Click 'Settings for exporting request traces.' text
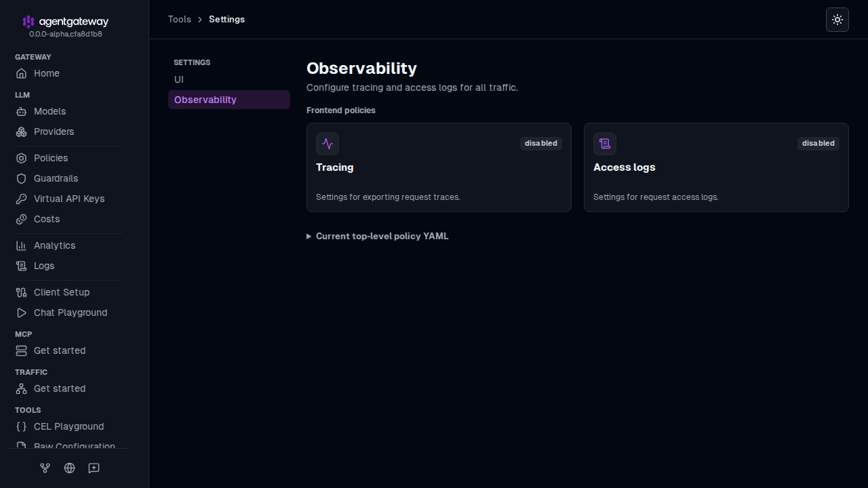Viewport: 868px width, 488px height. click(x=388, y=197)
